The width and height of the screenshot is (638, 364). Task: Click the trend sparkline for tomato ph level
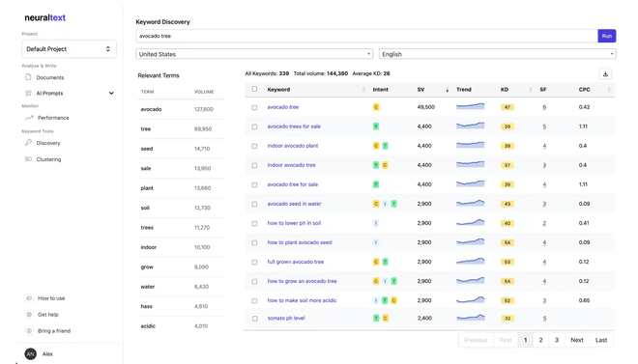point(471,318)
